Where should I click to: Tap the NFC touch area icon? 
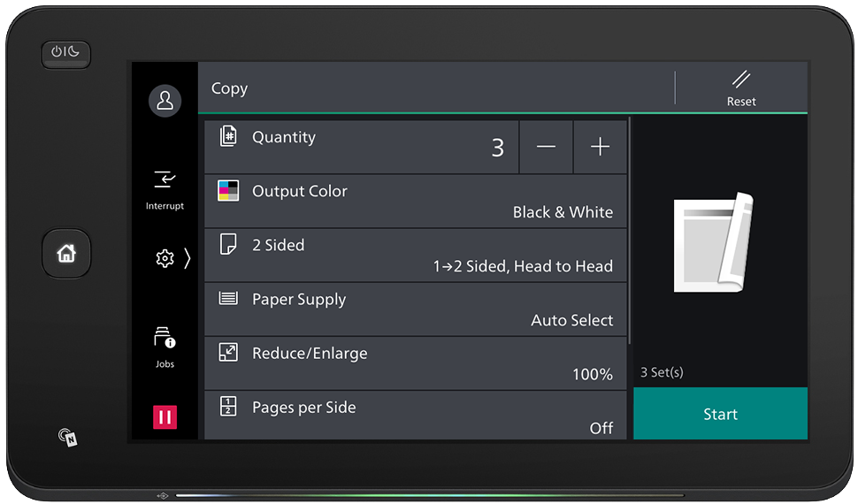coord(68,437)
